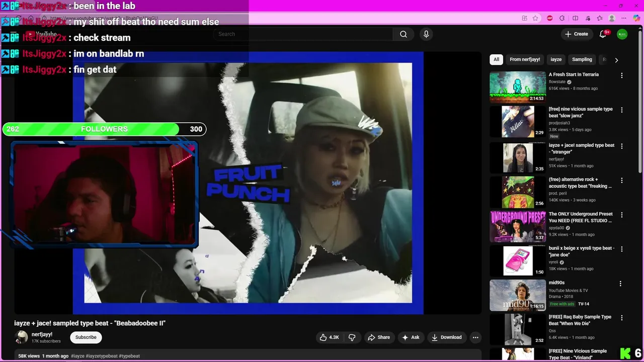Open The ONLY Underground Preset video title
This screenshot has height=362, width=644.
click(580, 217)
